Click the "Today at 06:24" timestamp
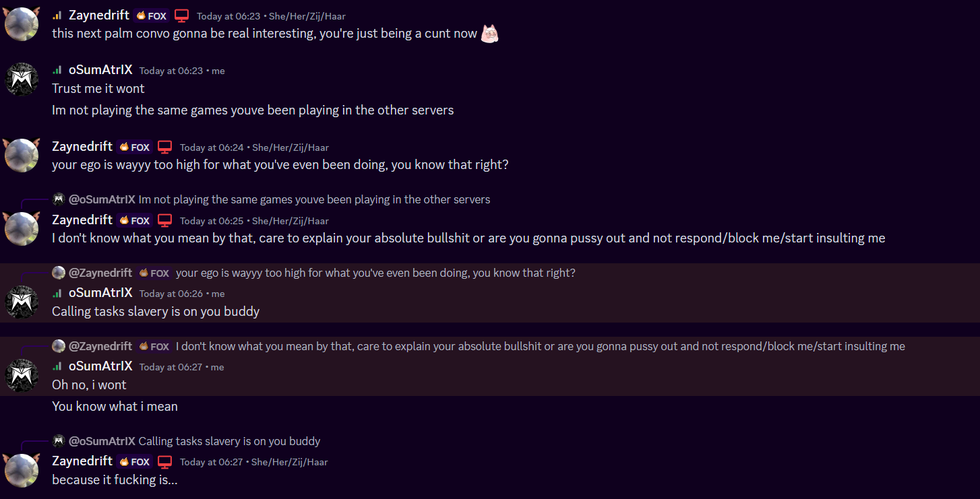Viewport: 980px width, 499px height. pos(210,147)
